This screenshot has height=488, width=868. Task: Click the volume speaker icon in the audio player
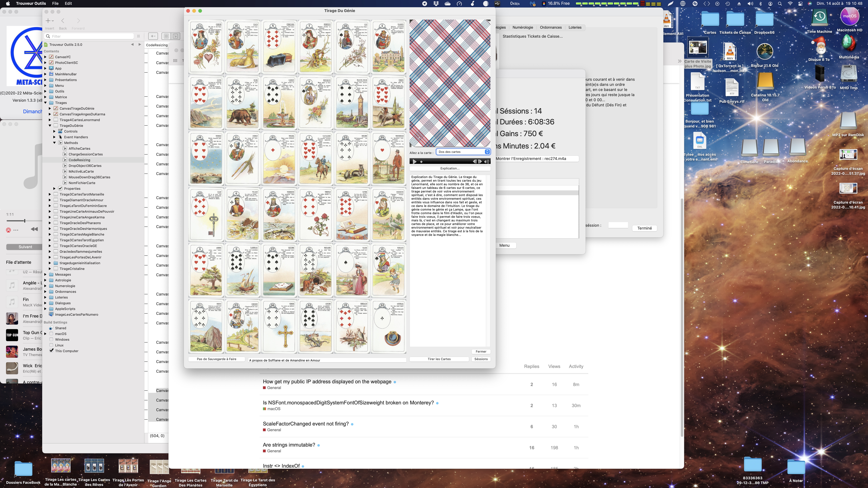487,162
